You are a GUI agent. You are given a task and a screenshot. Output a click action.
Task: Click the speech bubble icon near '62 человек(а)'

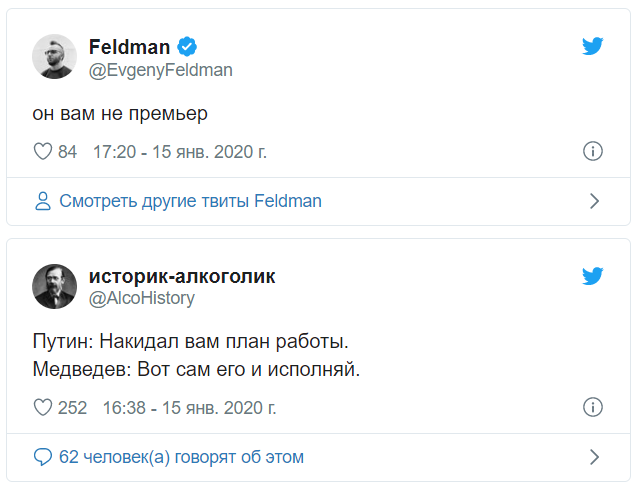[42, 457]
